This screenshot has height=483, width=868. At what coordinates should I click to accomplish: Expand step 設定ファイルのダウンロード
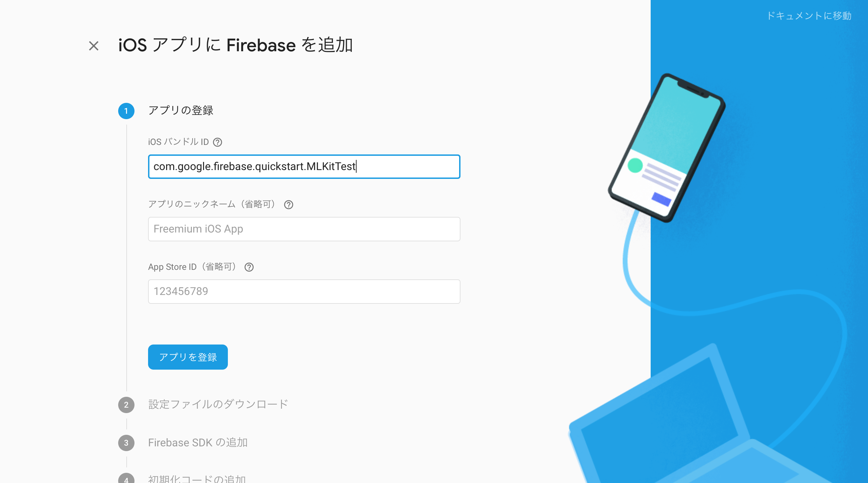coord(218,404)
